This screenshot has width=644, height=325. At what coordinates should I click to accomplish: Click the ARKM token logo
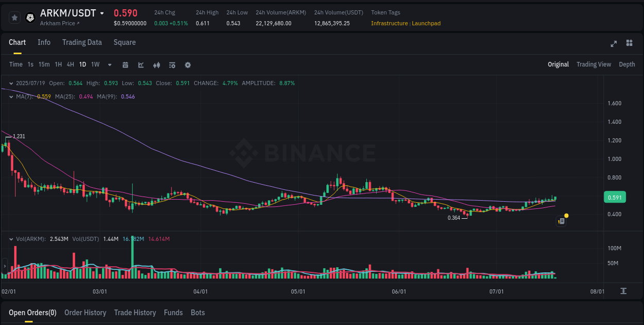(x=30, y=17)
